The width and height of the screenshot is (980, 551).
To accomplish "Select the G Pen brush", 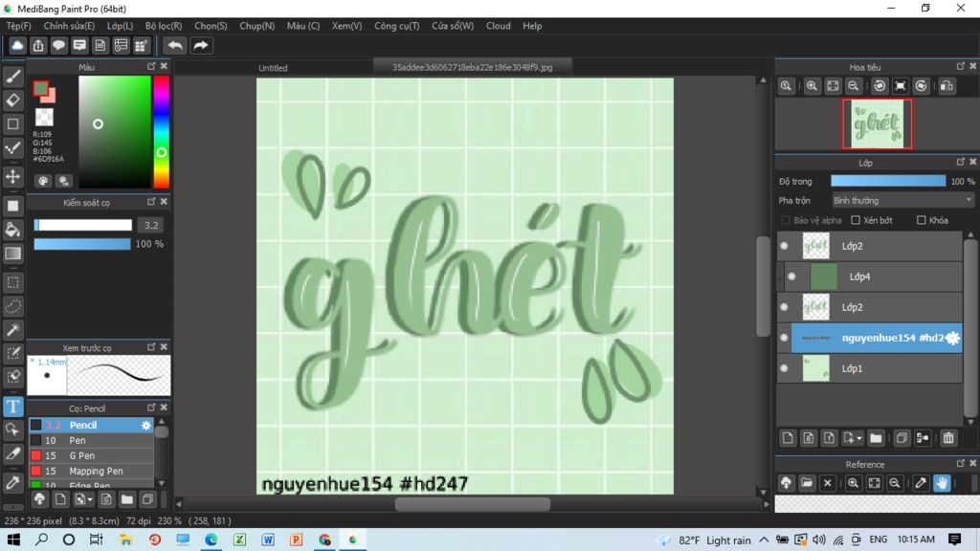I will [x=91, y=455].
